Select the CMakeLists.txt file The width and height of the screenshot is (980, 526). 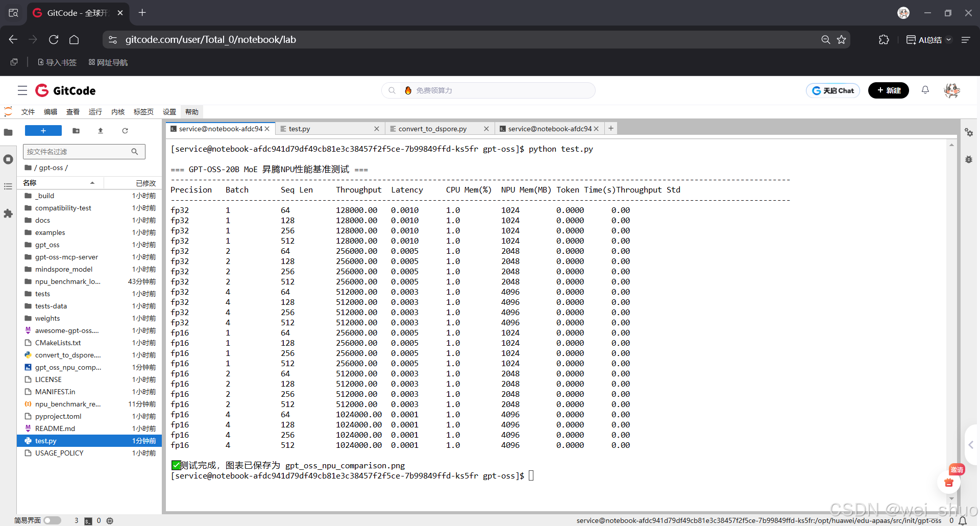90,343
